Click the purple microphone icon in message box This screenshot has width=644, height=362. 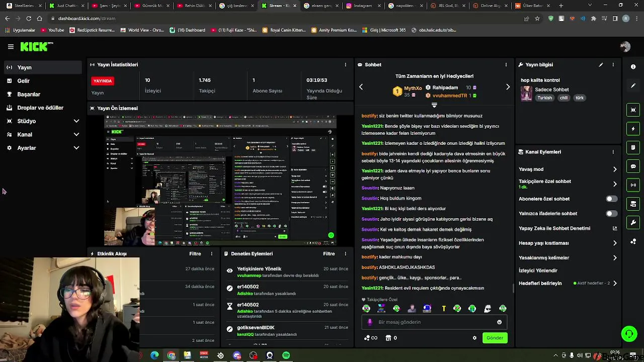370,322
